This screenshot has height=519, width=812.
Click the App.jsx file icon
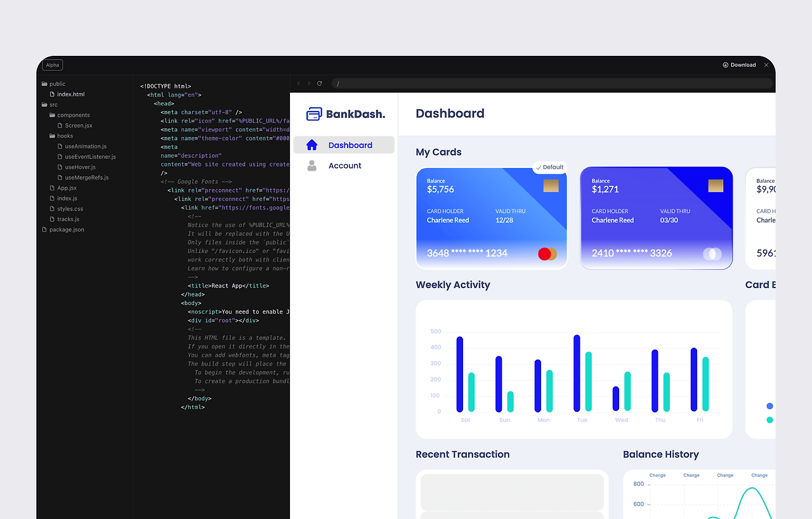click(x=53, y=188)
